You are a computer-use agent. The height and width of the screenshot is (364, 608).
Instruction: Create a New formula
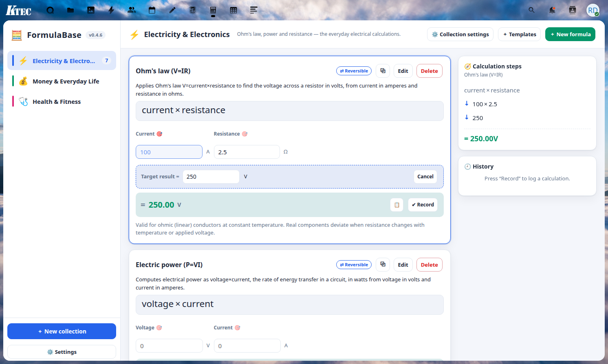570,34
